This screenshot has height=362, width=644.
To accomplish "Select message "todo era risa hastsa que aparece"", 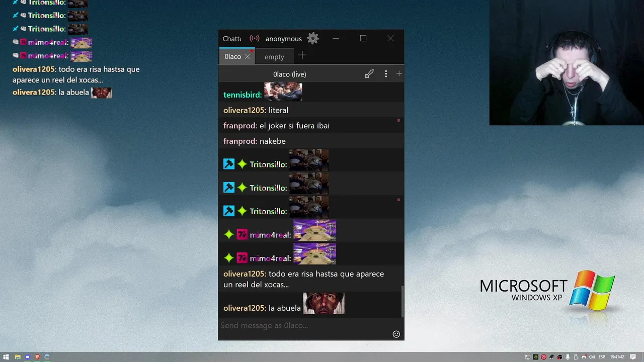I will tap(326, 274).
